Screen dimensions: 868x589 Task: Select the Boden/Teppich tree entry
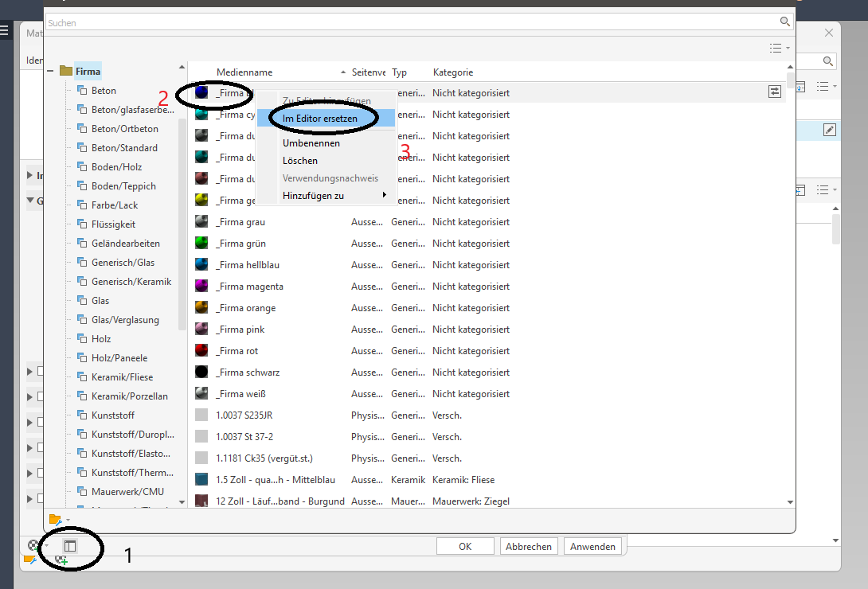click(x=123, y=186)
